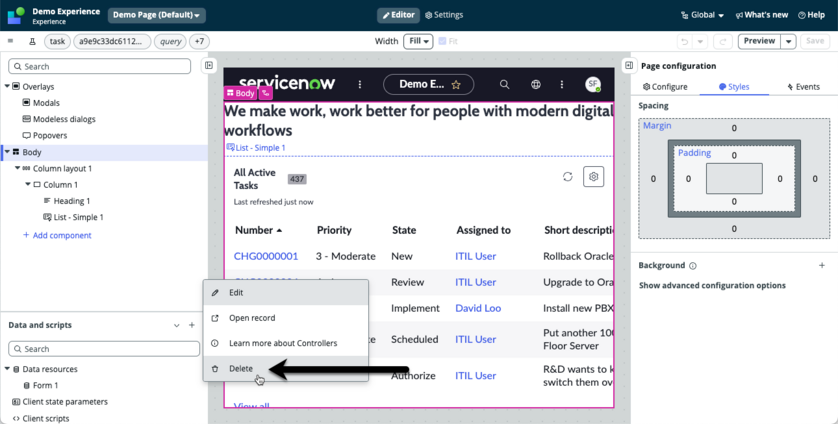Click the Background info icon
Image resolution: width=838 pixels, height=424 pixels.
click(x=693, y=266)
